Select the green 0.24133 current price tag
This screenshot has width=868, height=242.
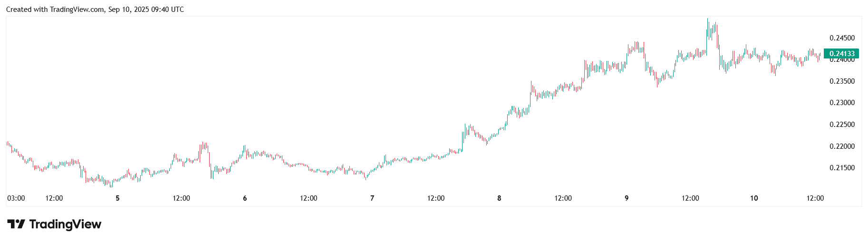[x=841, y=54]
